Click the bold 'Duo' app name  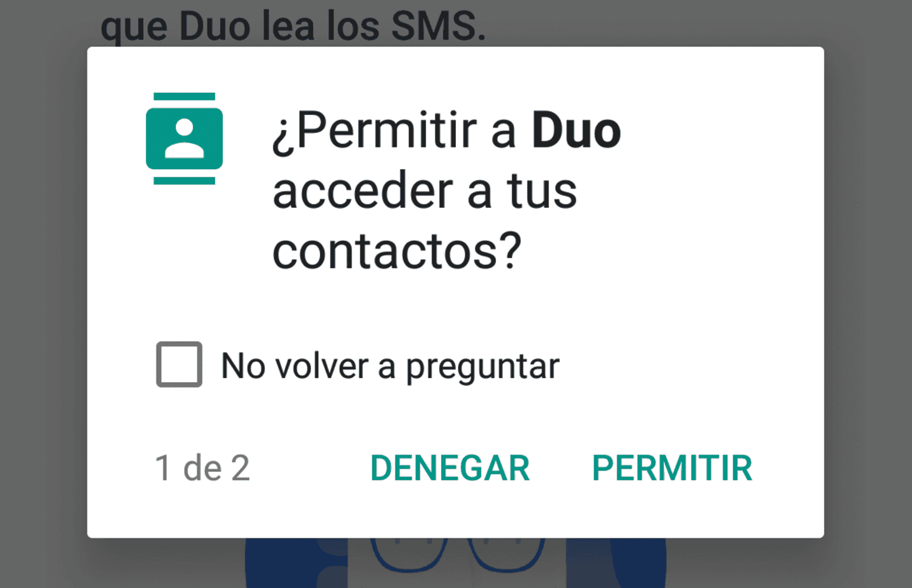pos(576,131)
